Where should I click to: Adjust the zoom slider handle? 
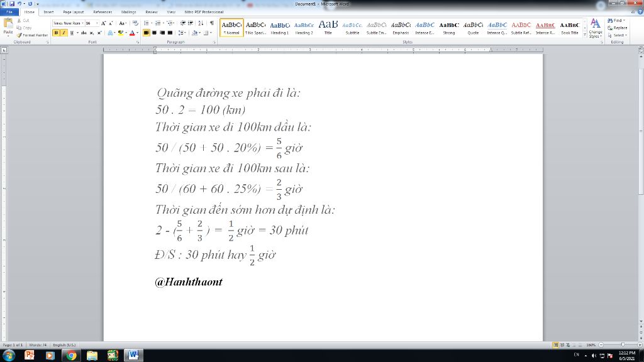coord(623,345)
